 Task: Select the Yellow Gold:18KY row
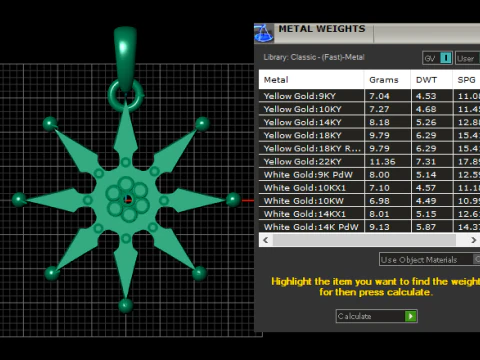[x=369, y=135]
